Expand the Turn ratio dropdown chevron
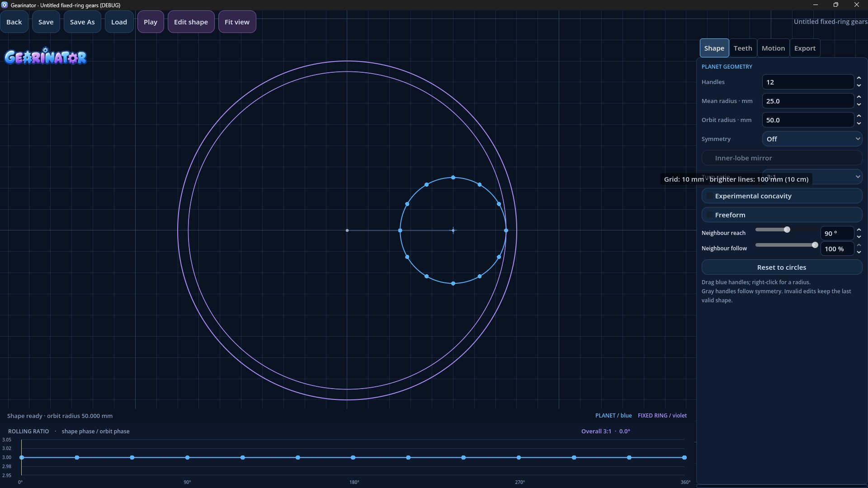Viewport: 868px width, 488px height. coord(858,177)
